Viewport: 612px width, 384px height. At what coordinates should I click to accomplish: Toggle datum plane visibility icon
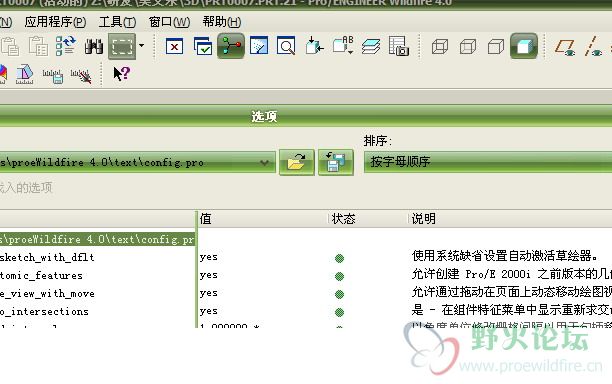pyautogui.click(x=565, y=46)
